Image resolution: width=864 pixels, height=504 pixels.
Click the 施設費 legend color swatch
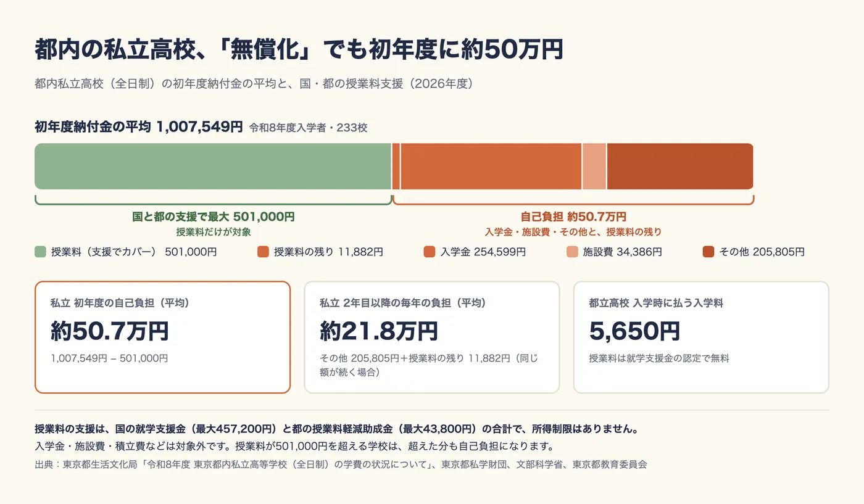point(572,252)
